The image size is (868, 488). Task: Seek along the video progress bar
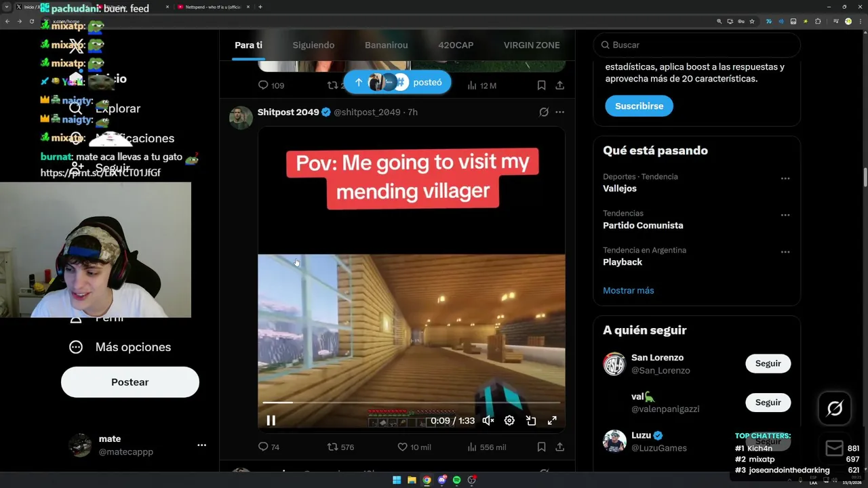pos(412,403)
